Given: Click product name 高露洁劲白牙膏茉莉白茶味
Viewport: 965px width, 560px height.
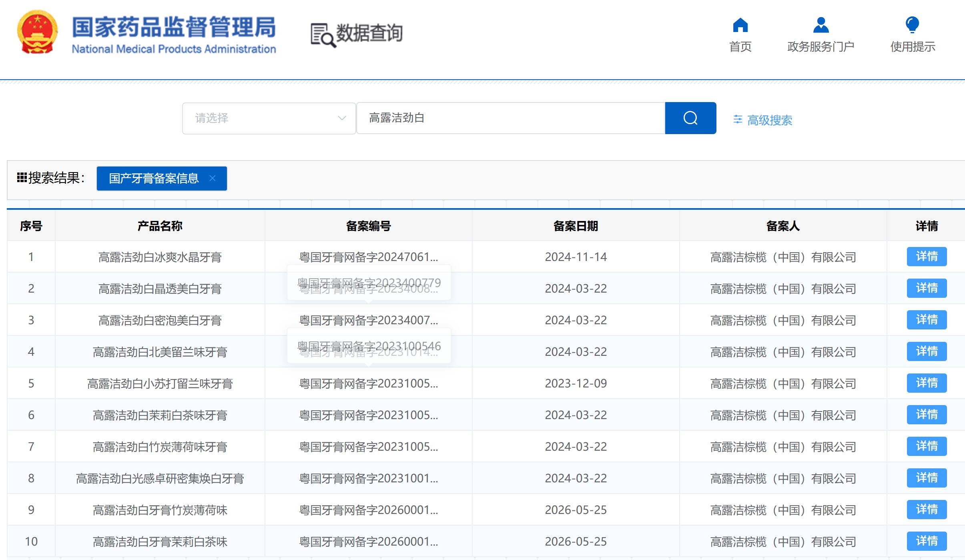Looking at the screenshot, I should [x=160, y=542].
